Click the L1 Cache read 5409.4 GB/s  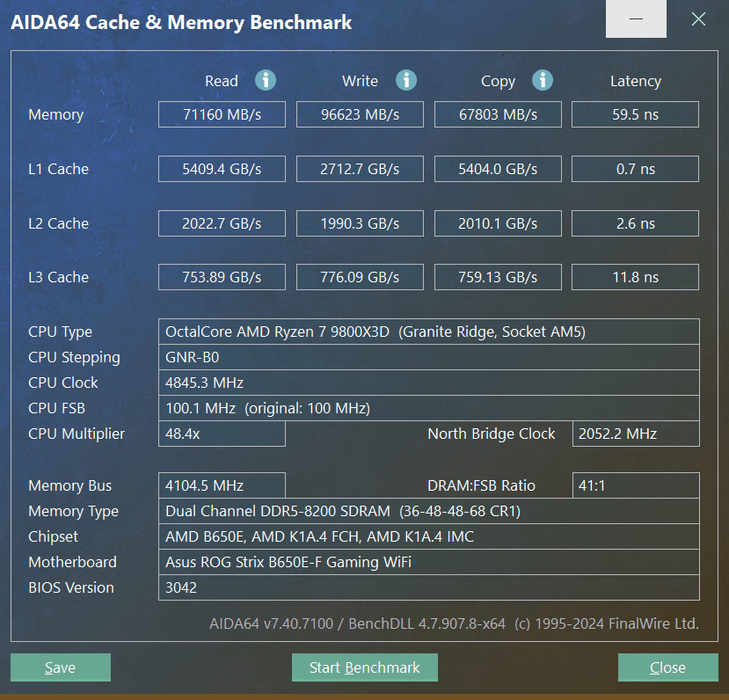pos(222,169)
